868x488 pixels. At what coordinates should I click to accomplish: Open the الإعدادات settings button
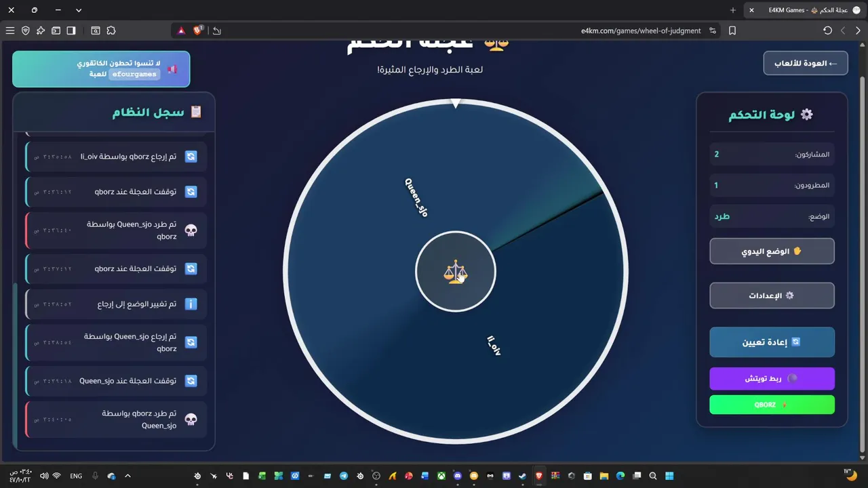(x=772, y=296)
